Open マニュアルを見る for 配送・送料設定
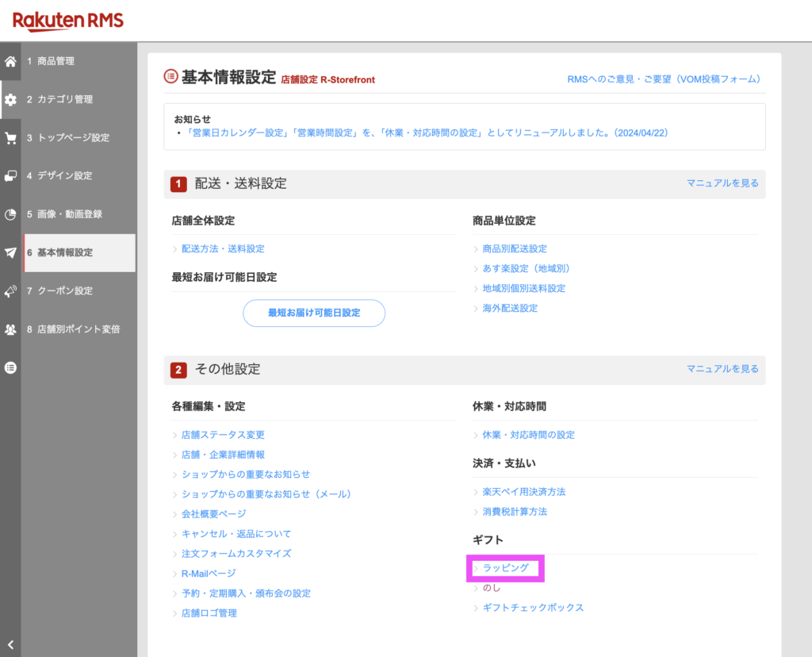This screenshot has width=812, height=657. (x=722, y=183)
